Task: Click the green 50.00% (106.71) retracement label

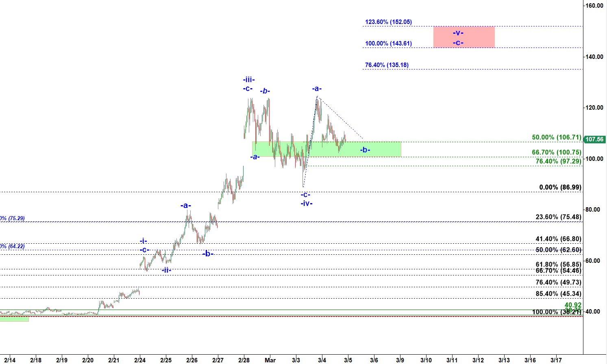Action: [x=556, y=137]
